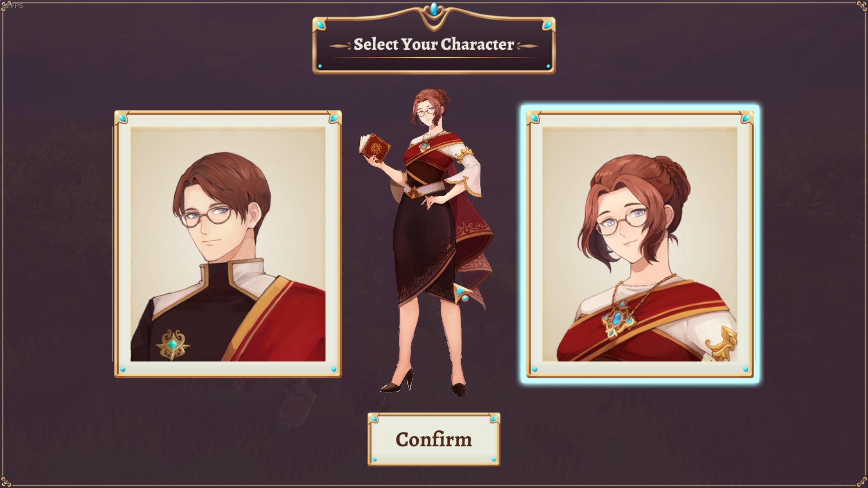Click the black high heel shoe on left
Image resolution: width=868 pixels, height=488 pixels.
coord(398,381)
